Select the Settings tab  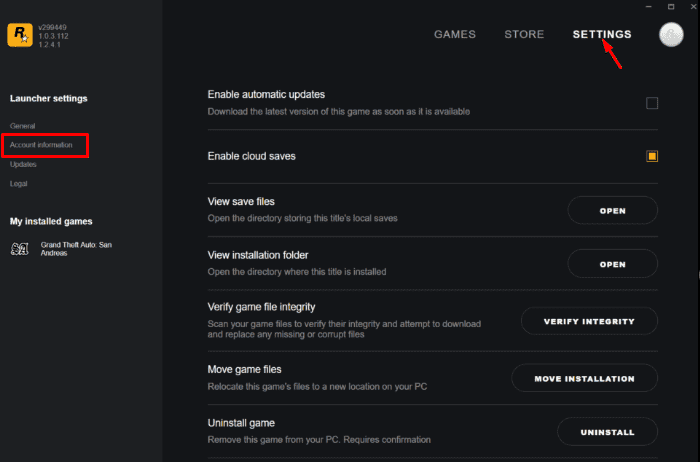pyautogui.click(x=602, y=34)
